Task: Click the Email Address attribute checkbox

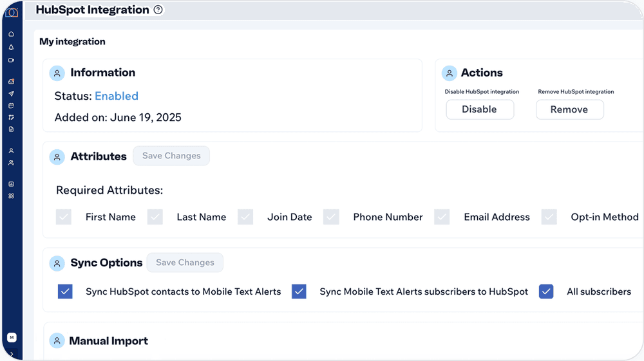Action: pyautogui.click(x=442, y=217)
